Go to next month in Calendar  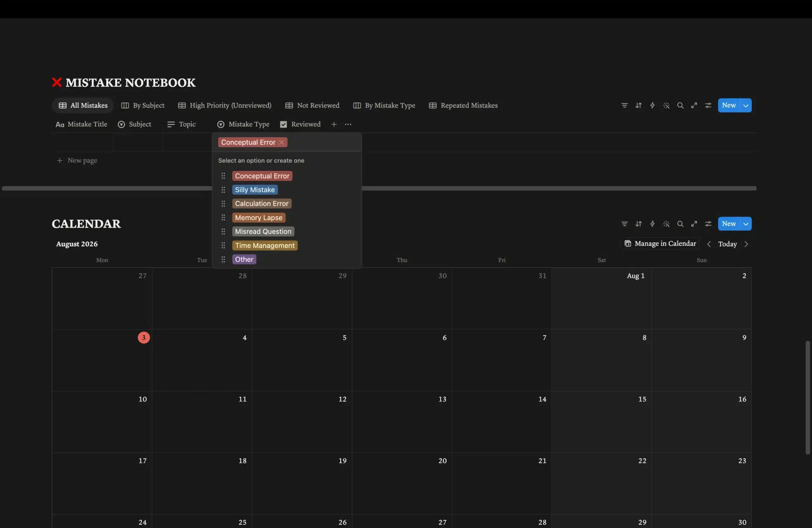click(746, 244)
